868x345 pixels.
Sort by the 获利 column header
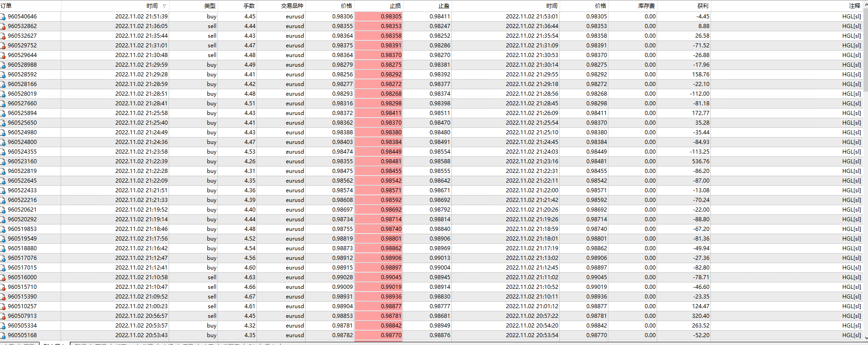(684, 6)
